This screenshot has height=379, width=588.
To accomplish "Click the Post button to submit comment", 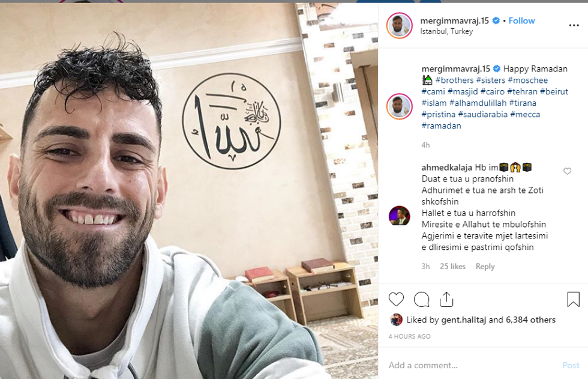I will pyautogui.click(x=571, y=365).
